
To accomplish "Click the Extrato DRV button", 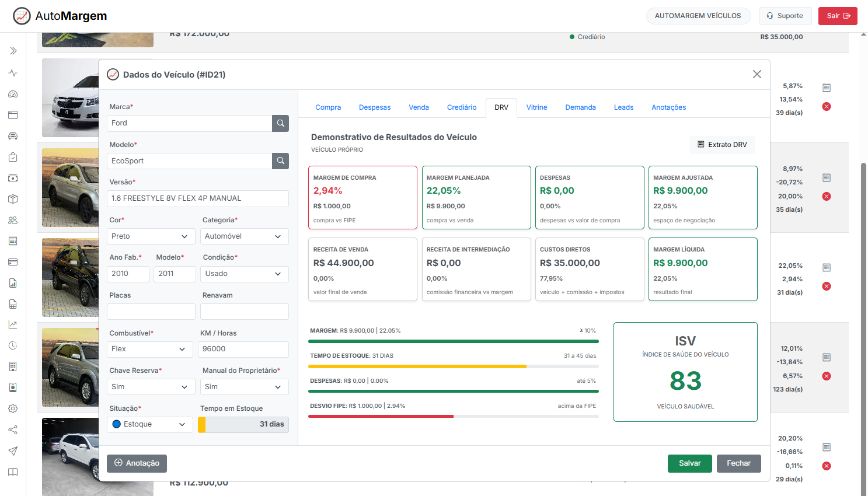I will point(722,145).
